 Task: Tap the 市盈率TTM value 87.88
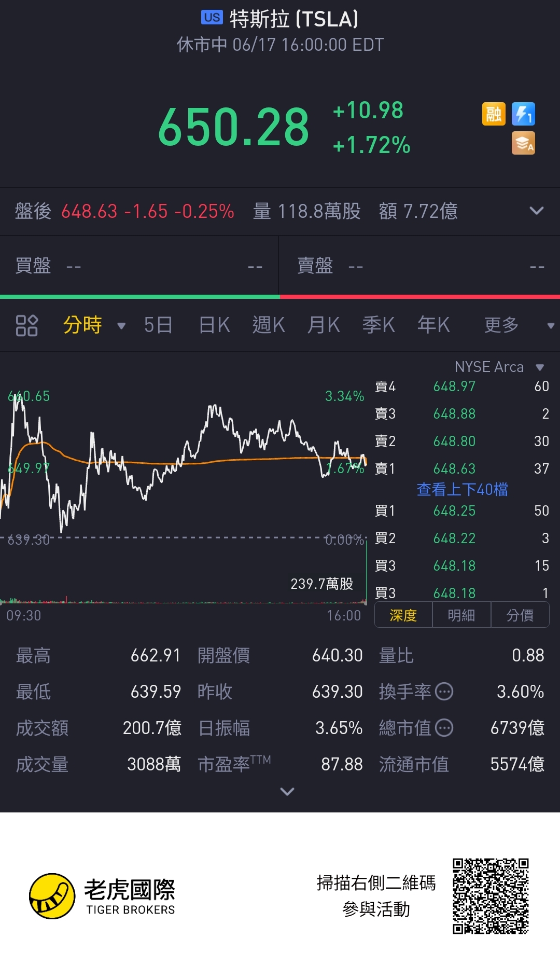point(342,764)
